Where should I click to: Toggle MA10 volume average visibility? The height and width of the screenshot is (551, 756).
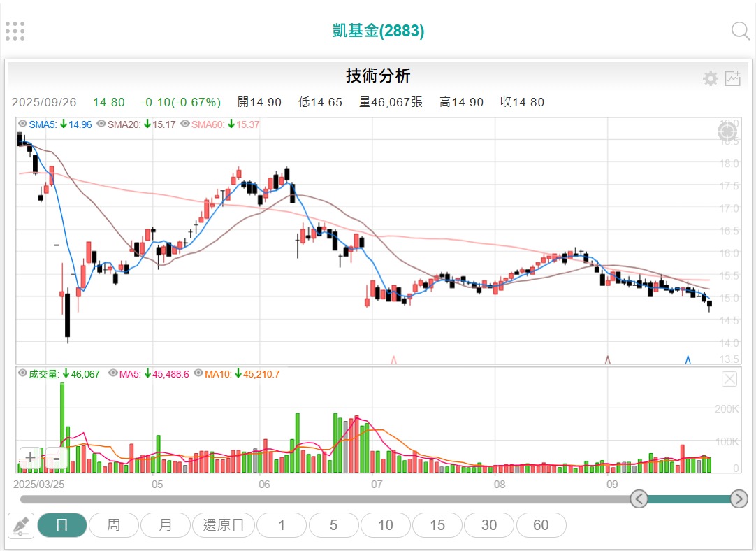(x=198, y=374)
